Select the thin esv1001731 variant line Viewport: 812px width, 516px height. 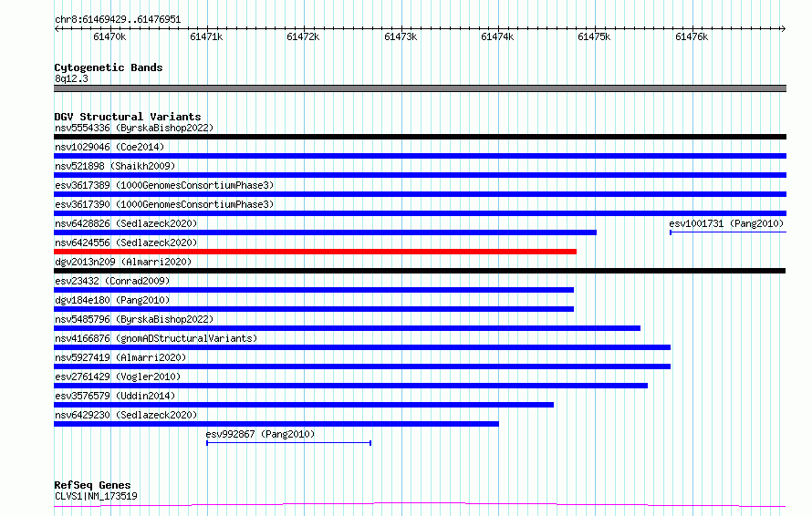click(x=728, y=232)
